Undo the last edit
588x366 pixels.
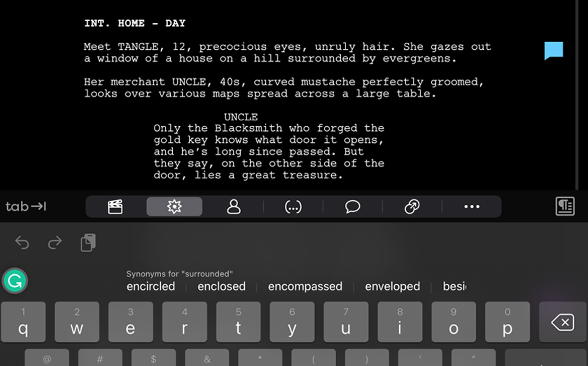[x=22, y=242]
